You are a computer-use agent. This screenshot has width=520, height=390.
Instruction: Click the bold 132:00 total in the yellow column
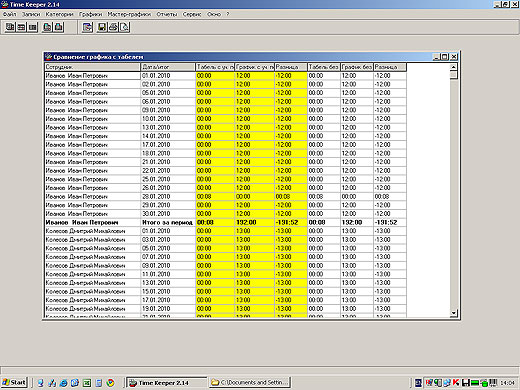click(x=254, y=222)
